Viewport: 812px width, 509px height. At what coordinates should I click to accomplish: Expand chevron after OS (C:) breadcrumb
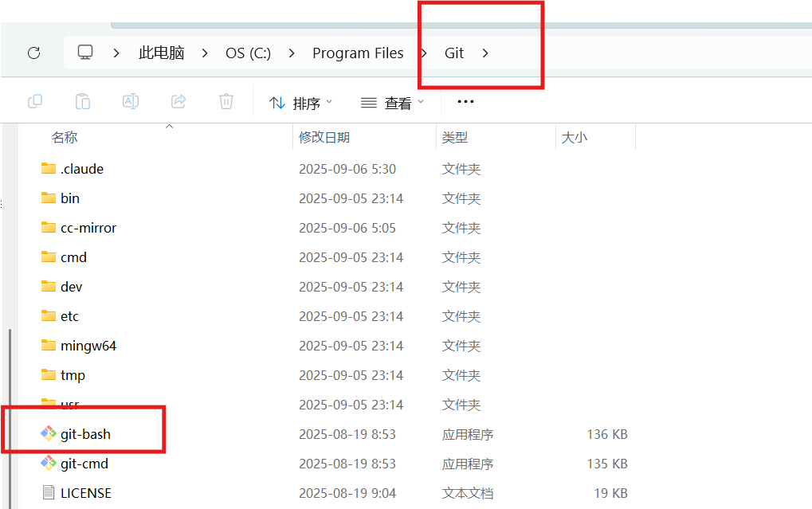[292, 53]
